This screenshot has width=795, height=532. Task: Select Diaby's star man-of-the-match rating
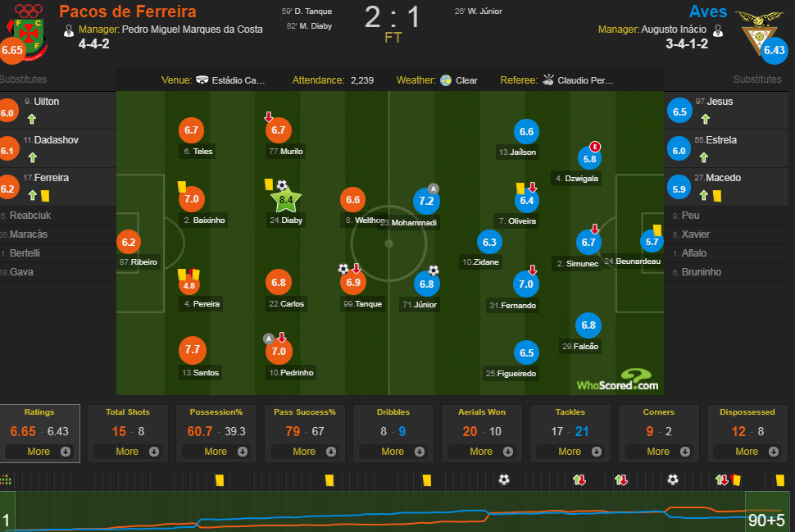pyautogui.click(x=286, y=198)
